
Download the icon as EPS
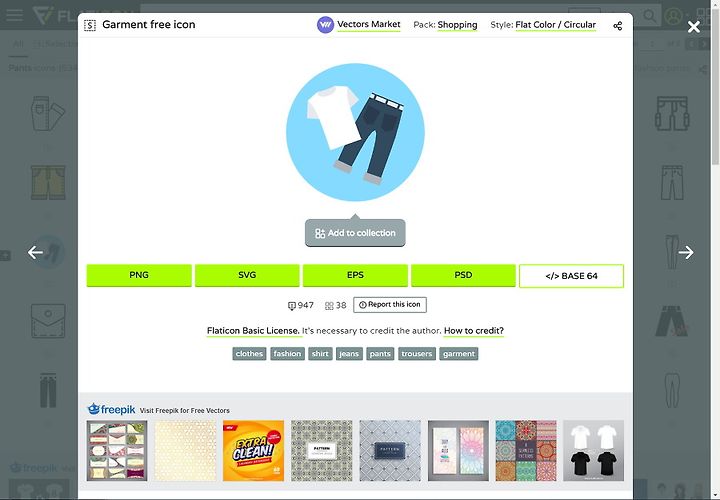[x=355, y=275]
